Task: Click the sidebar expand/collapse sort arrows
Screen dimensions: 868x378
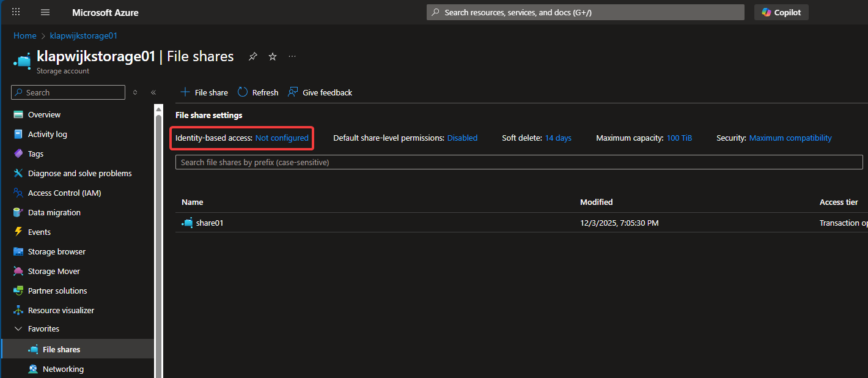Action: [135, 92]
